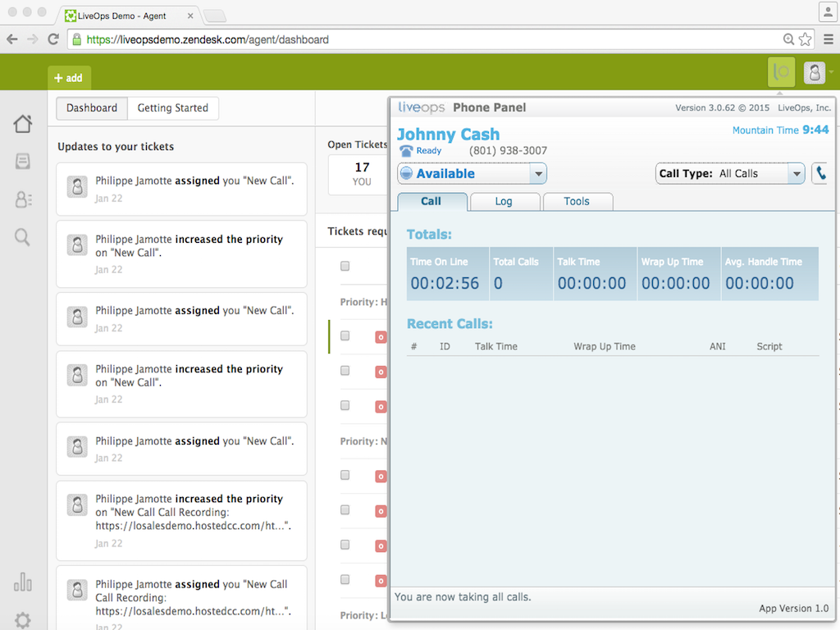Open the Available status dropdown

tap(538, 173)
